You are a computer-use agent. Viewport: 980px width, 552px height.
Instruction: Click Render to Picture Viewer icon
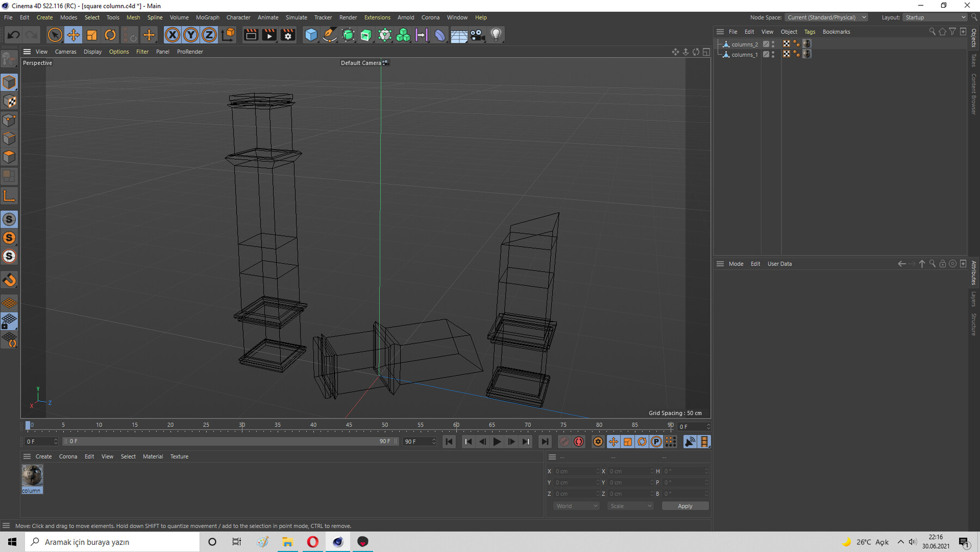[x=269, y=35]
